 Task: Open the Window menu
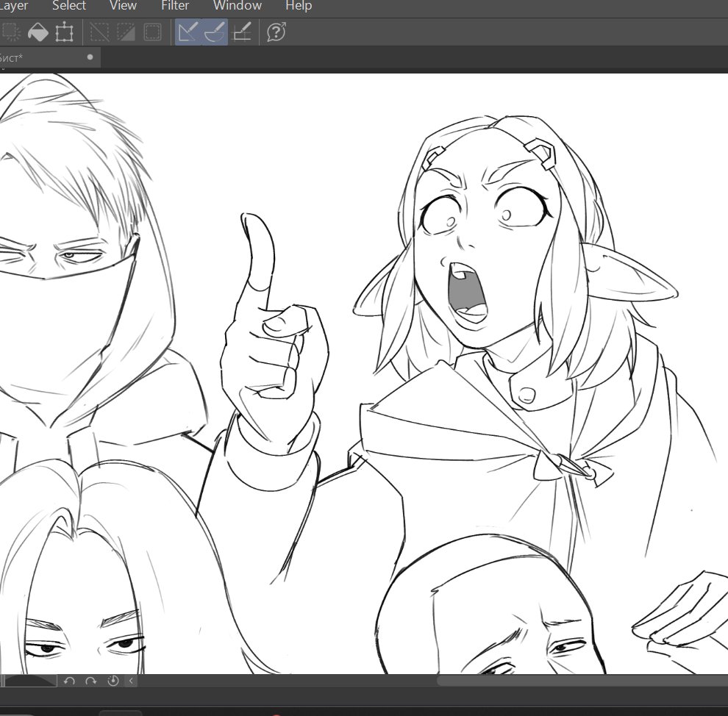click(x=238, y=6)
